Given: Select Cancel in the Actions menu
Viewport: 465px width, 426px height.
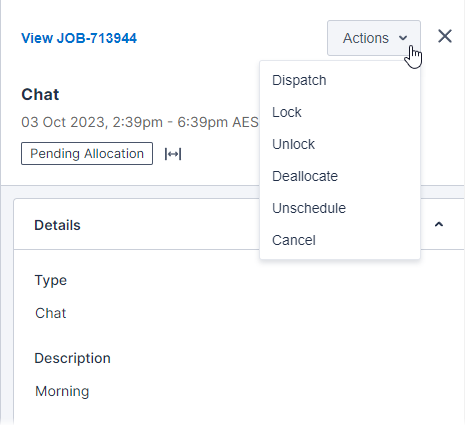Looking at the screenshot, I should [x=340, y=240].
